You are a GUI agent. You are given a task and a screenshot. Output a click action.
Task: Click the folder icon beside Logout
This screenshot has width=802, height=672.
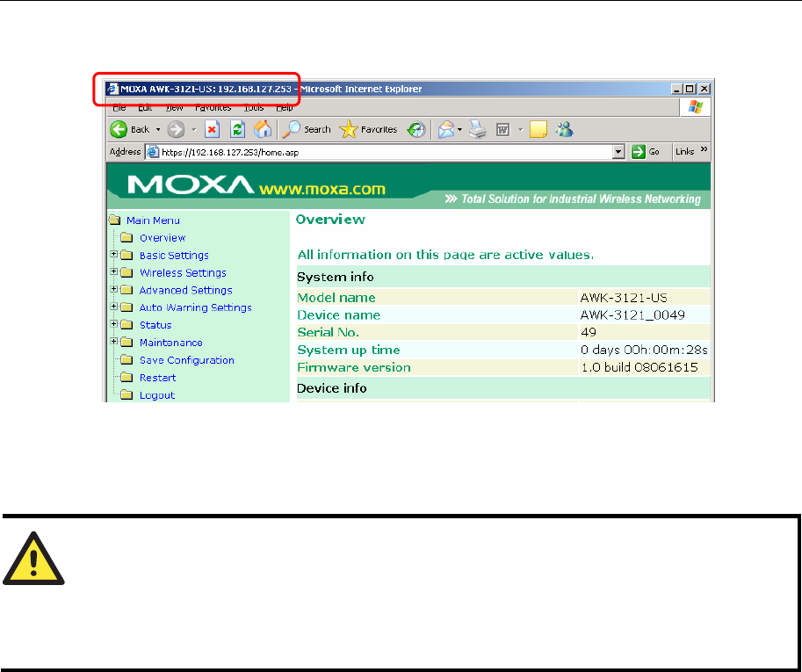[126, 394]
